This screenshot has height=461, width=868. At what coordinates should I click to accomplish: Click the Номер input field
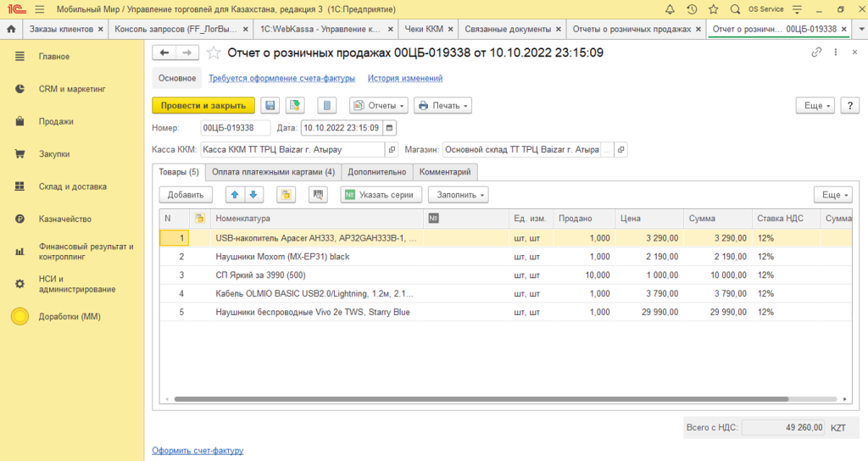236,128
